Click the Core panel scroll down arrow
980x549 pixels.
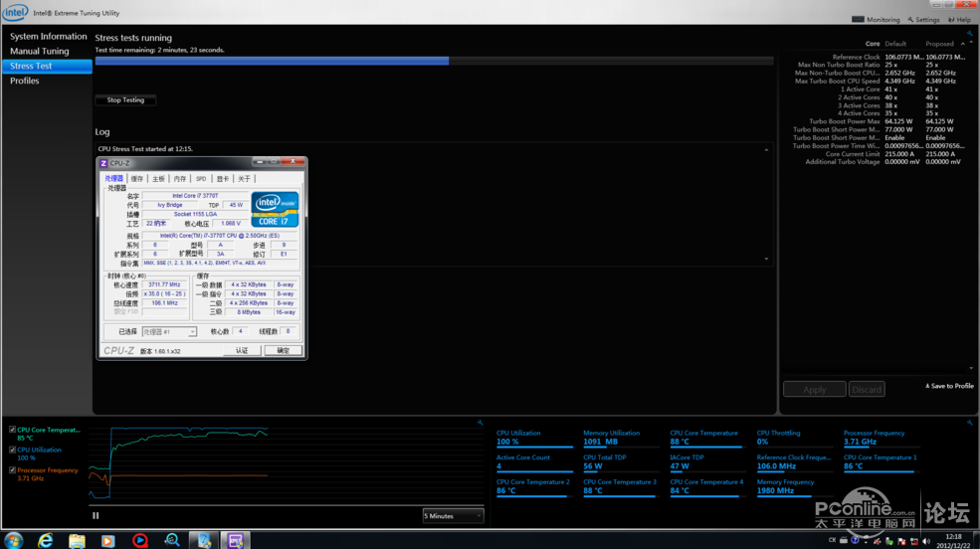971,369
